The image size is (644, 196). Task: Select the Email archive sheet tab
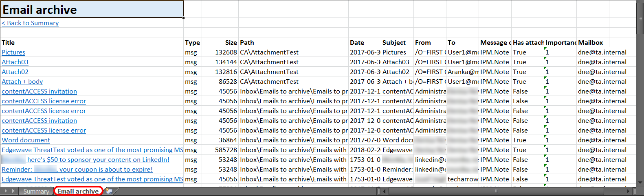(78, 192)
